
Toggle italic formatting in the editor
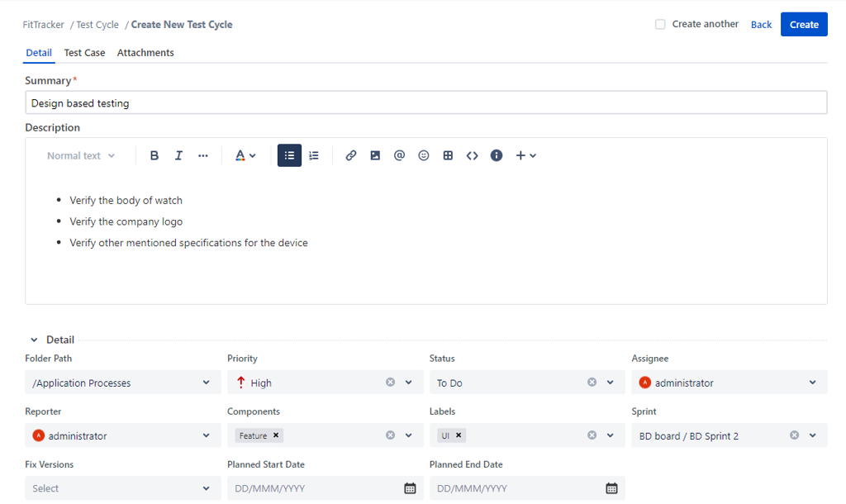178,155
